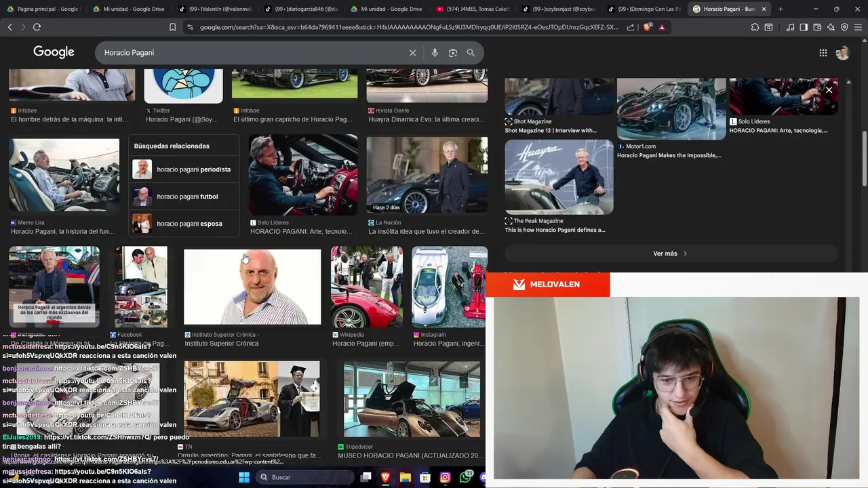
Task: Open the Brave Wallet icon
Action: coord(817,27)
